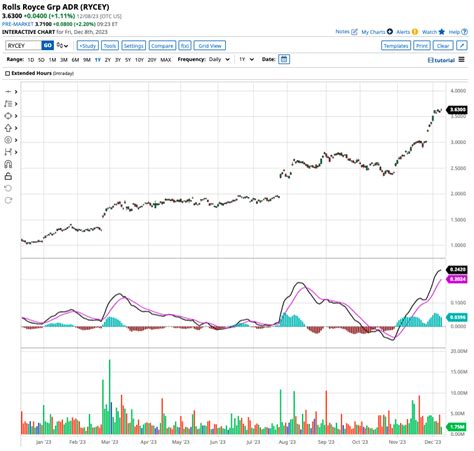
Task: Set range to 1D
Action: (x=31, y=60)
